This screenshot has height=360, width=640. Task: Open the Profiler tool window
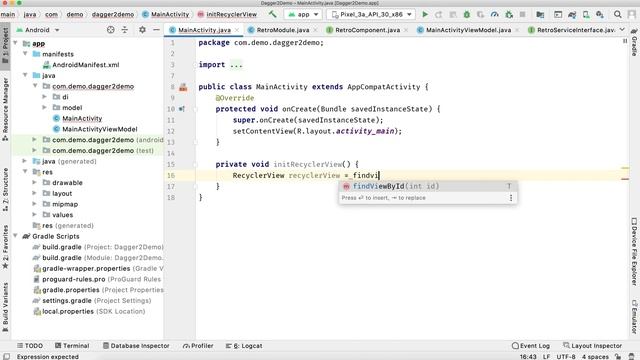pos(198,346)
